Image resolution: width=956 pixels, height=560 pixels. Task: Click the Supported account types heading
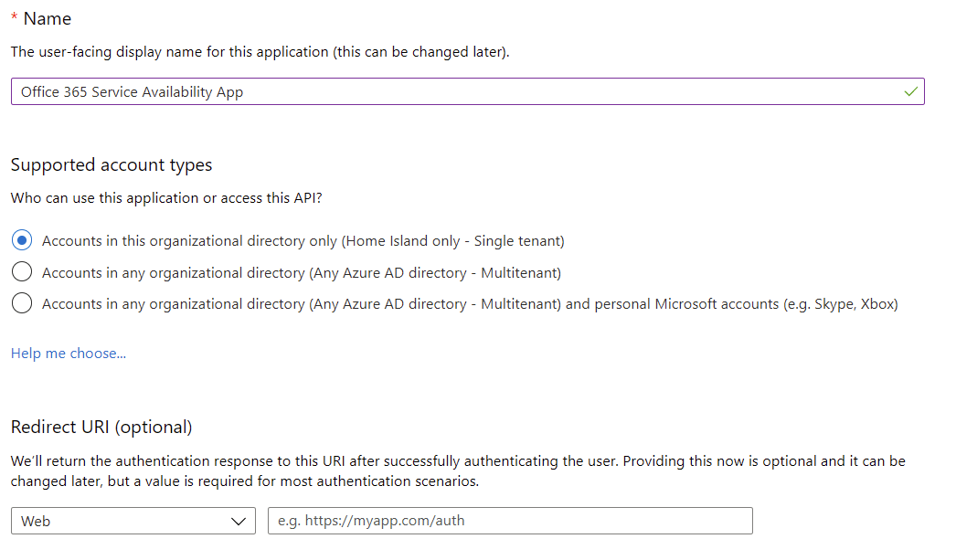click(112, 165)
